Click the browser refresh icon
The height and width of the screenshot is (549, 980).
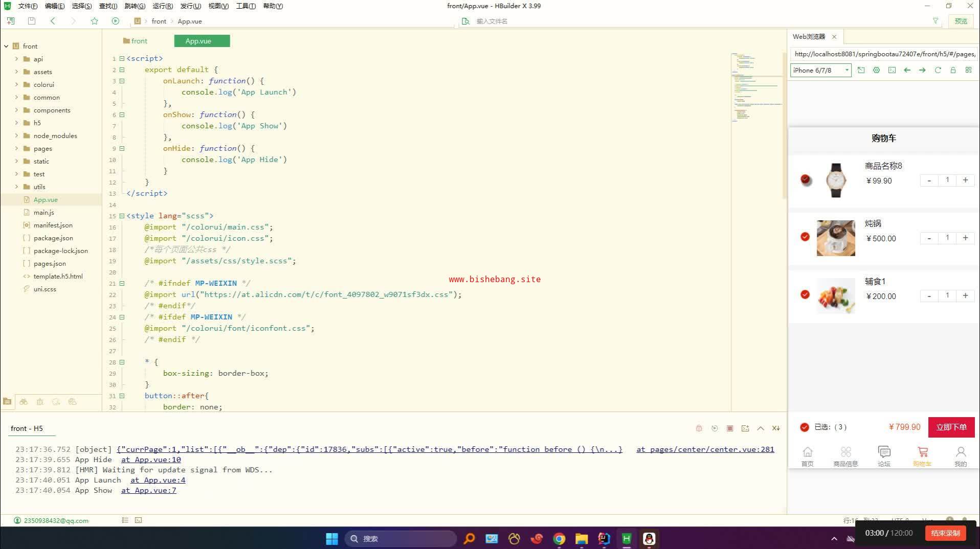point(938,70)
